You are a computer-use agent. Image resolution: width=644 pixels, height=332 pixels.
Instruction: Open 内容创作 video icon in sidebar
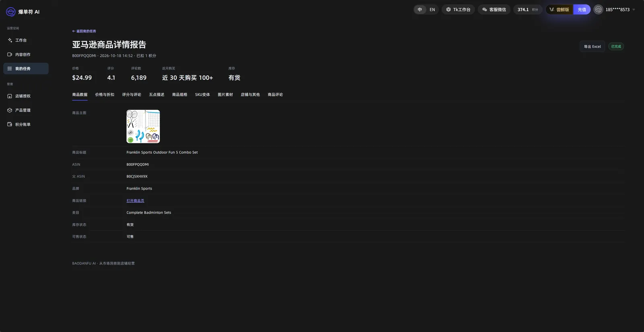(x=10, y=54)
